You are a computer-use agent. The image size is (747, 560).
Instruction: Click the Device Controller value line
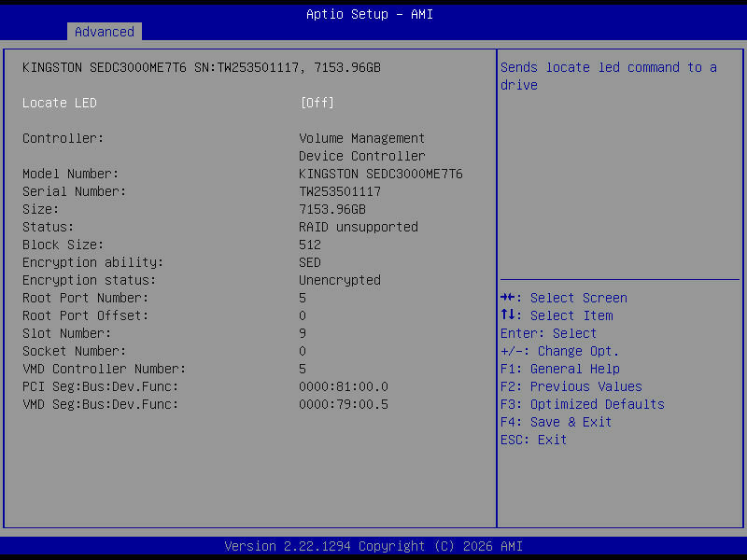[362, 156]
